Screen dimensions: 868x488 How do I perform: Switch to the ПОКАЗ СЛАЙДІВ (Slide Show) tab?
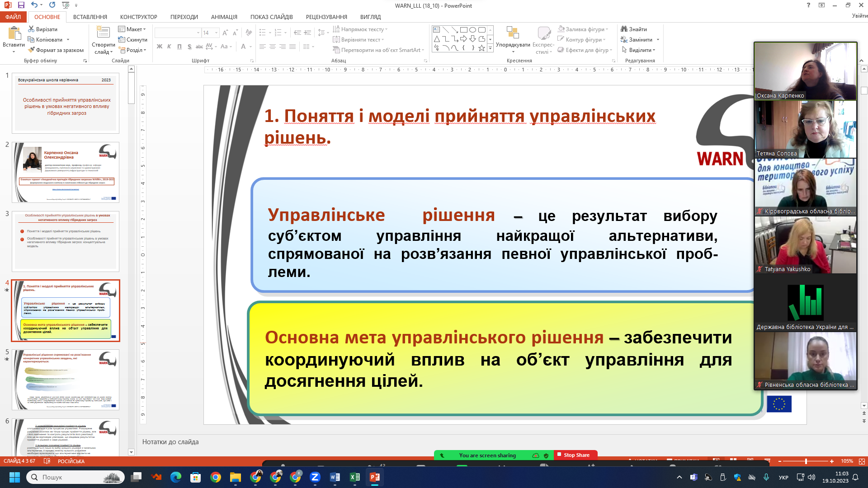pyautogui.click(x=271, y=17)
